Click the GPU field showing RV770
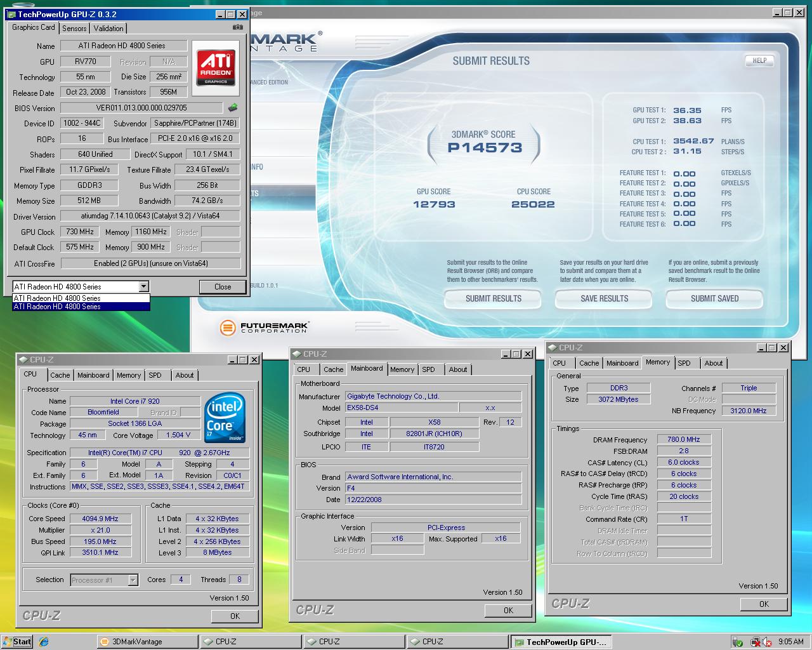Screen dimensions: 812x650 point(86,62)
